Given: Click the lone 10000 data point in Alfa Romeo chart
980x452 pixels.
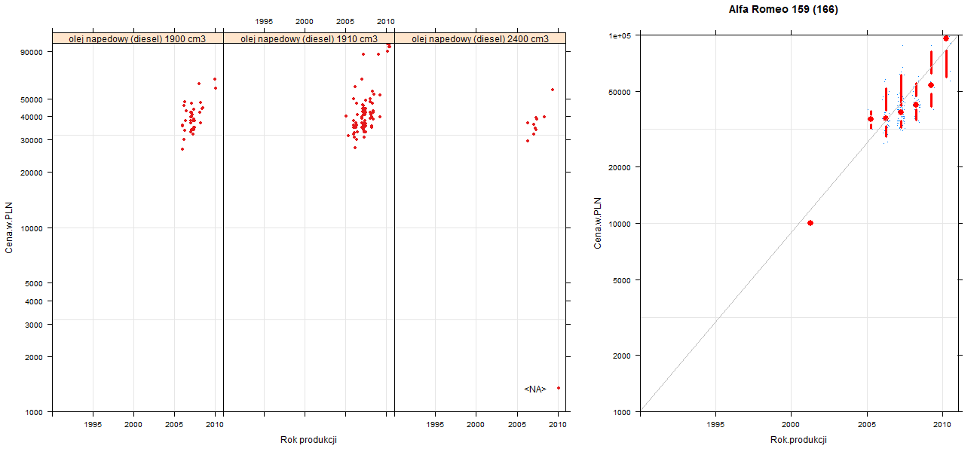Looking at the screenshot, I should pyautogui.click(x=810, y=223).
